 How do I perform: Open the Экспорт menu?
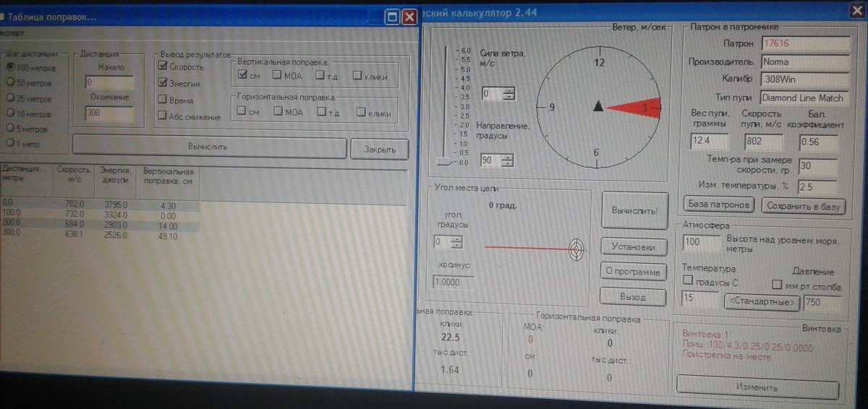click(12, 33)
